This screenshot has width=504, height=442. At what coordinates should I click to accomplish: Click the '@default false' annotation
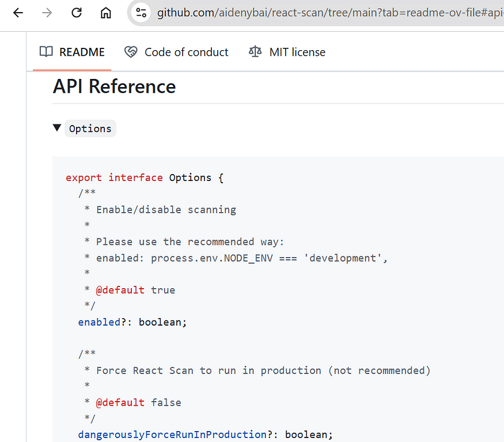pyautogui.click(x=132, y=403)
